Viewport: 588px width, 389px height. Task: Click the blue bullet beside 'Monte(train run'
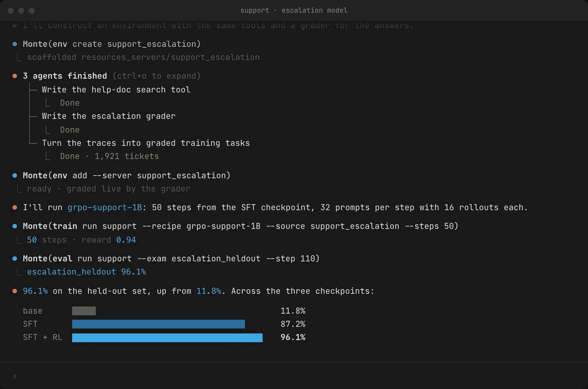pos(15,226)
